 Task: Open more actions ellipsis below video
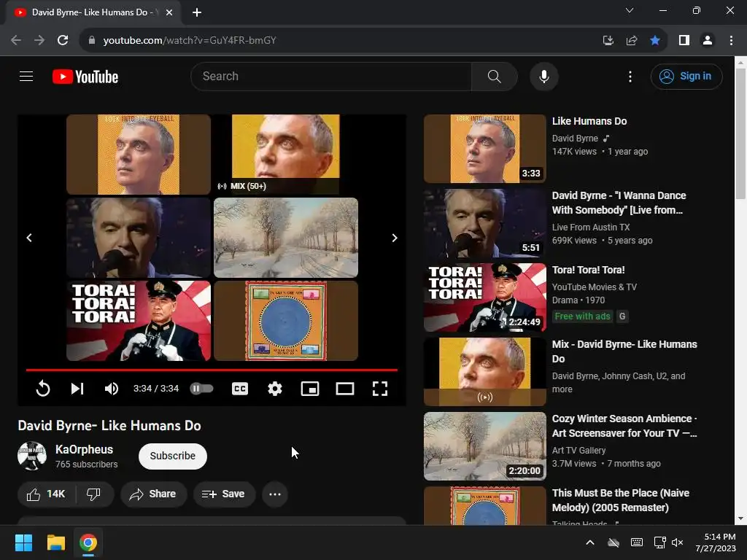(x=275, y=494)
